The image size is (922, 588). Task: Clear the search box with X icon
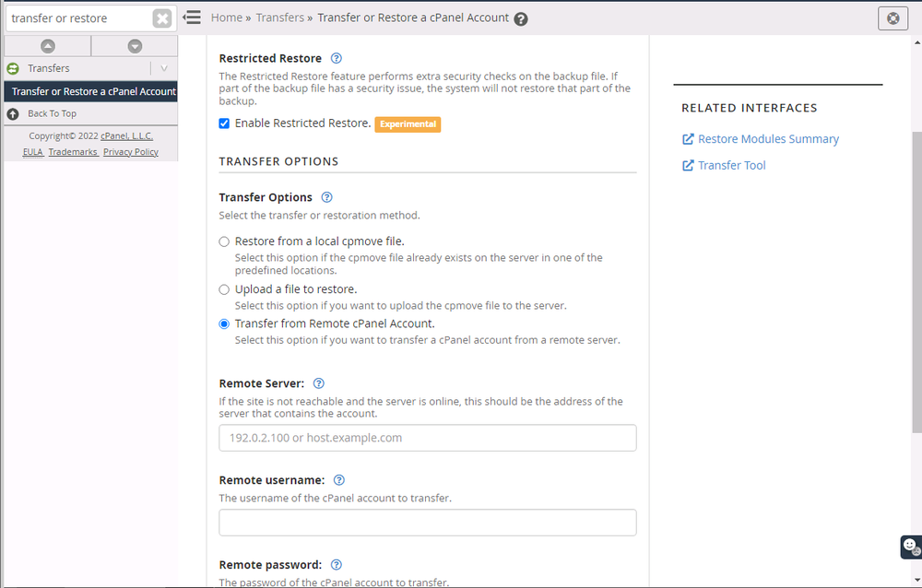[x=161, y=18]
